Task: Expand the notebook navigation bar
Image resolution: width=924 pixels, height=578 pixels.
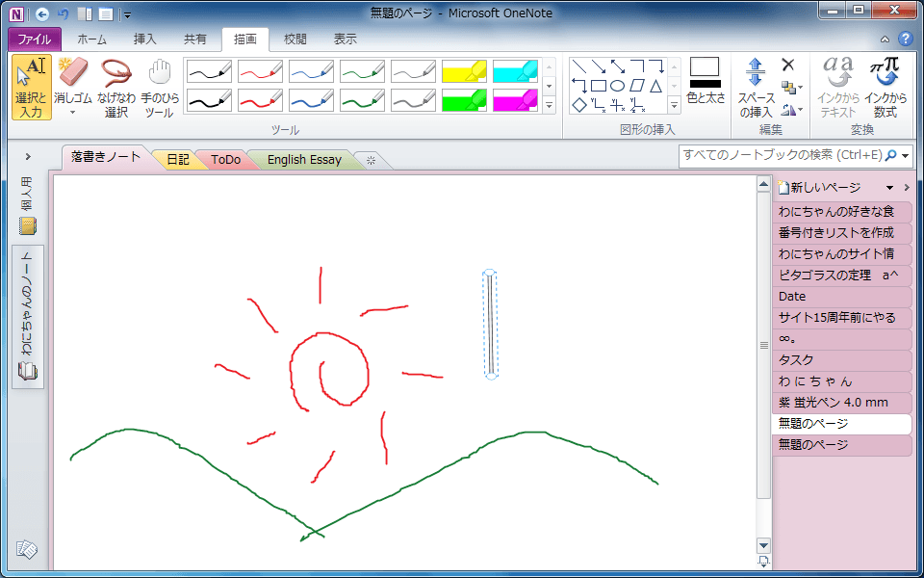Action: [x=28, y=157]
